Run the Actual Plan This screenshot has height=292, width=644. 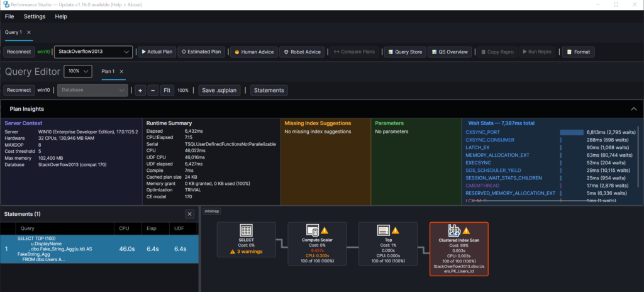tap(157, 52)
